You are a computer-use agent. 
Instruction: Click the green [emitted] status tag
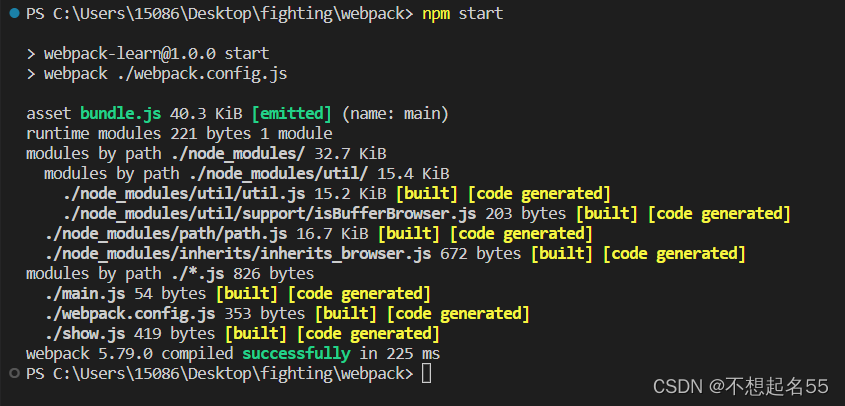point(292,114)
